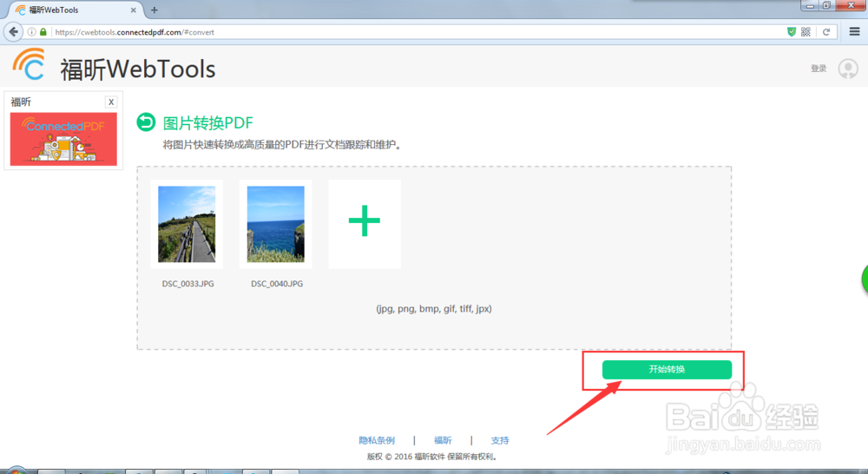
Task: Go back with the browser back arrow
Action: [x=13, y=31]
